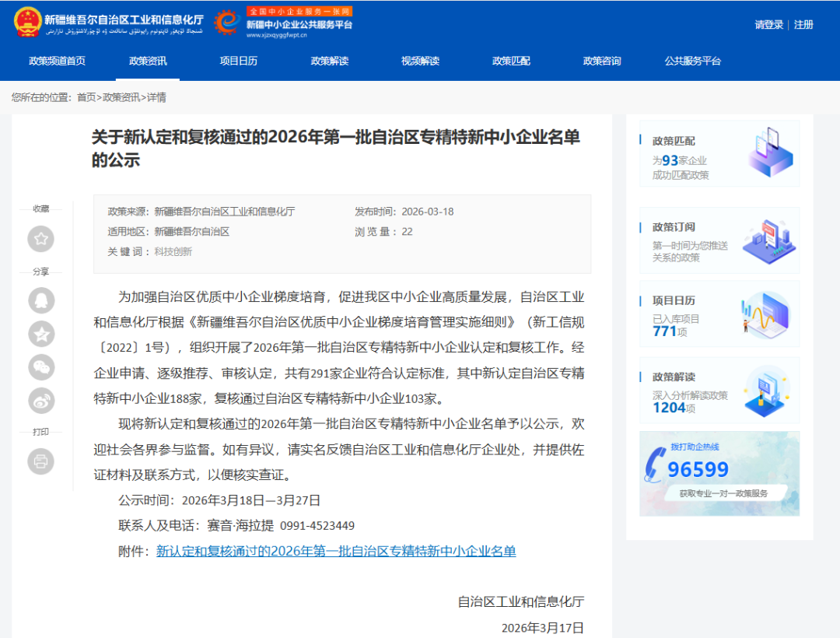Print the page using the printer icon

coord(41,461)
